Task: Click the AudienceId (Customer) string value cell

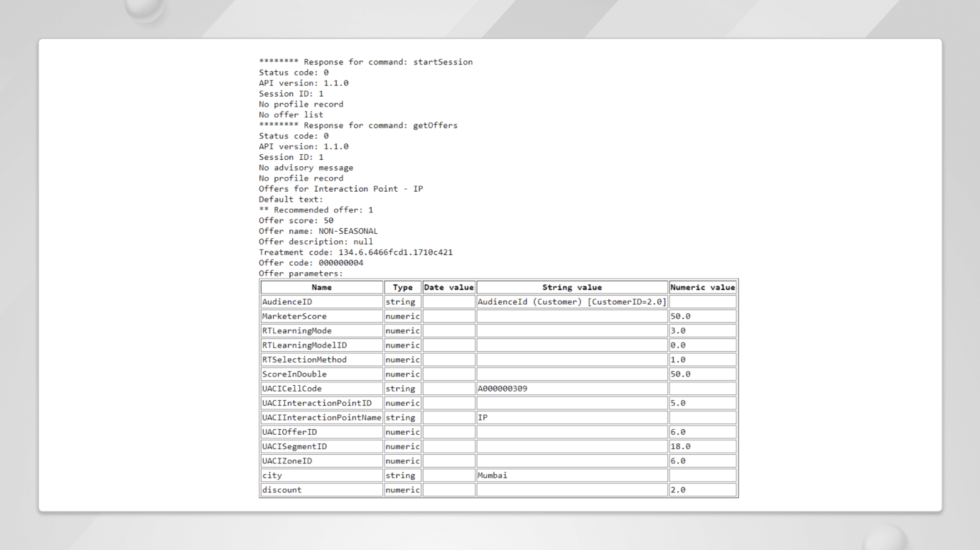Action: tap(572, 302)
